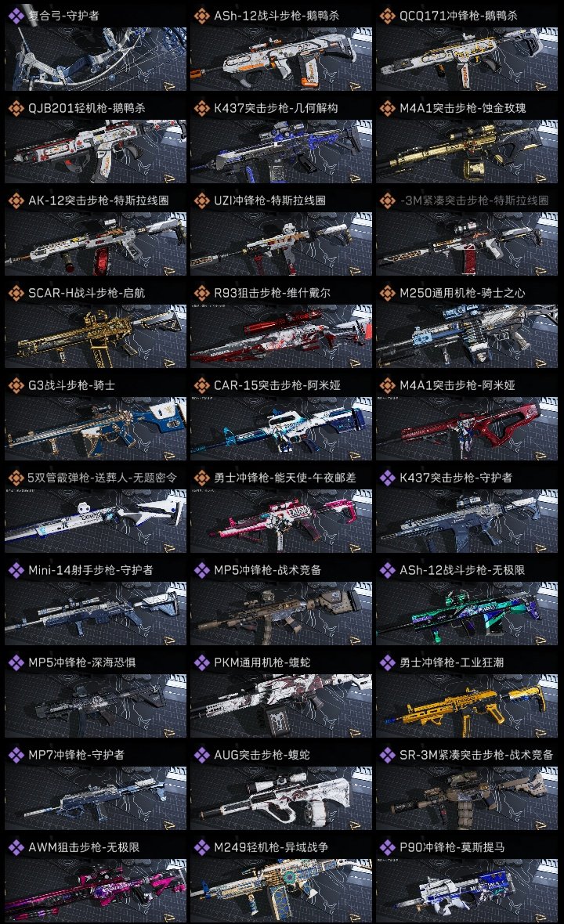Click the CAR-15突击步枪-阿米娅 name label
Viewport: 564px width, 924px height.
277,385
